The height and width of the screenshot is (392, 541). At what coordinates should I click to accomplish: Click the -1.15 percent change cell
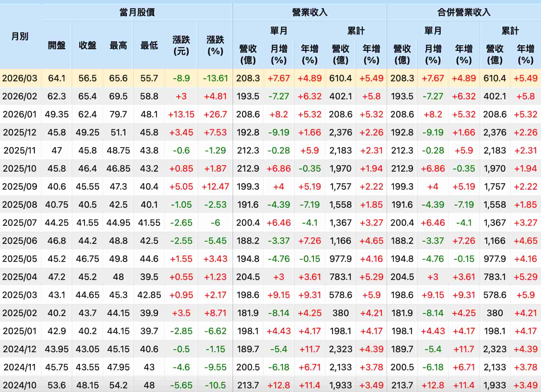(x=215, y=349)
